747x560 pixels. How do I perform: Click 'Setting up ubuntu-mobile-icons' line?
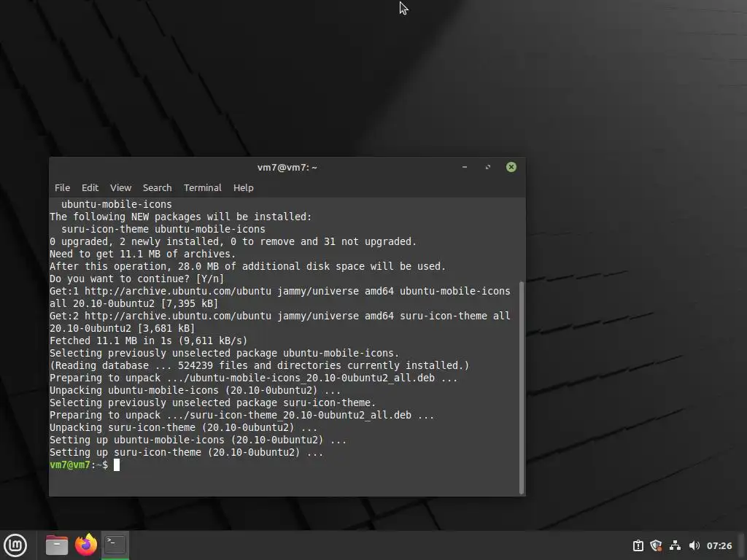pos(198,440)
